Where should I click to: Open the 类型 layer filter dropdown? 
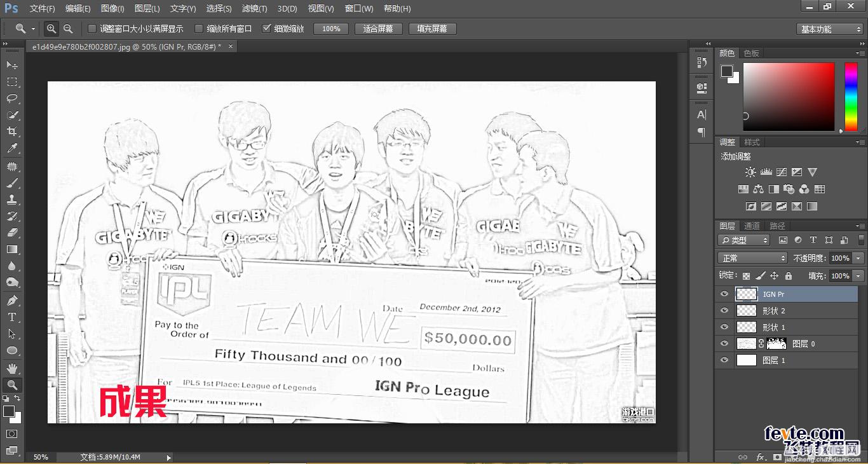(x=743, y=240)
